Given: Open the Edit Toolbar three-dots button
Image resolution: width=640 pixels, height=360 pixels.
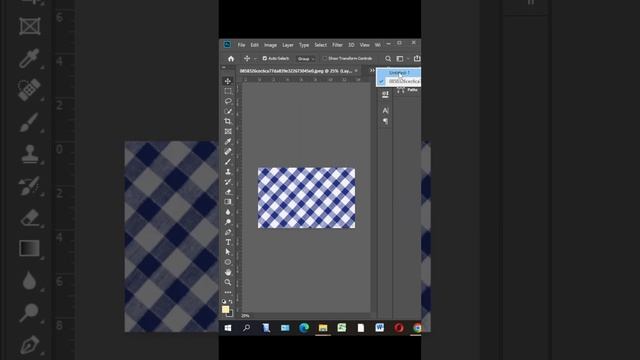Looking at the screenshot, I should click(x=228, y=292).
